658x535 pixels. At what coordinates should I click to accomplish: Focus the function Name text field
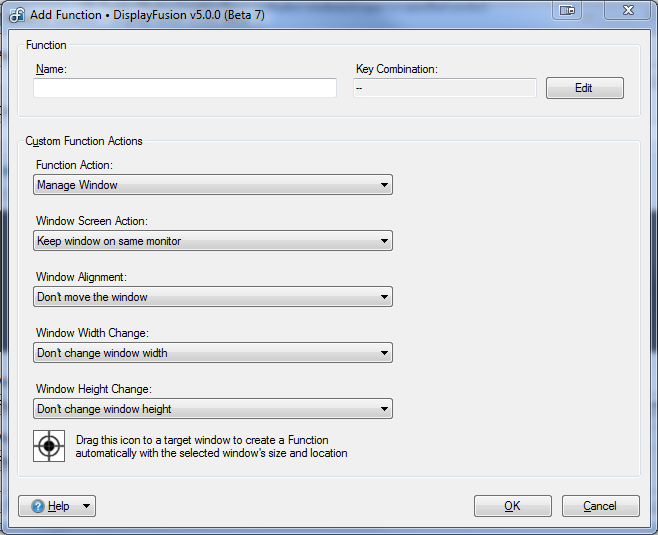click(185, 88)
